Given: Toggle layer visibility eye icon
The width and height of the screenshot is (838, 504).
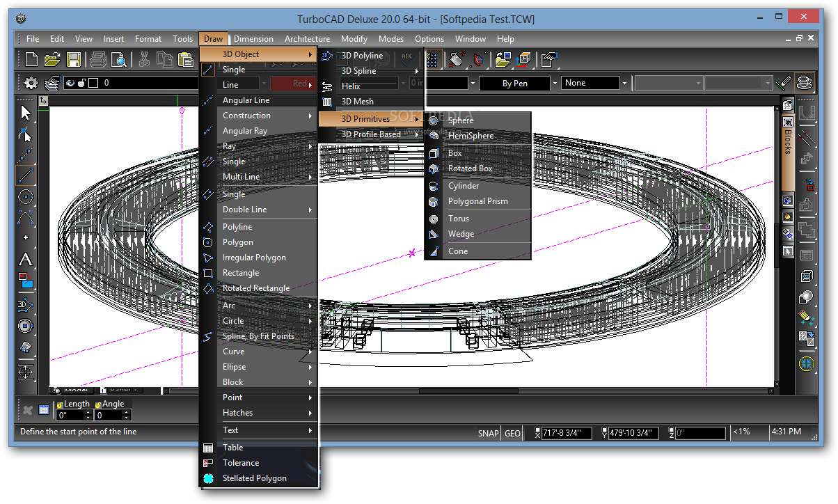Looking at the screenshot, I should (70, 83).
